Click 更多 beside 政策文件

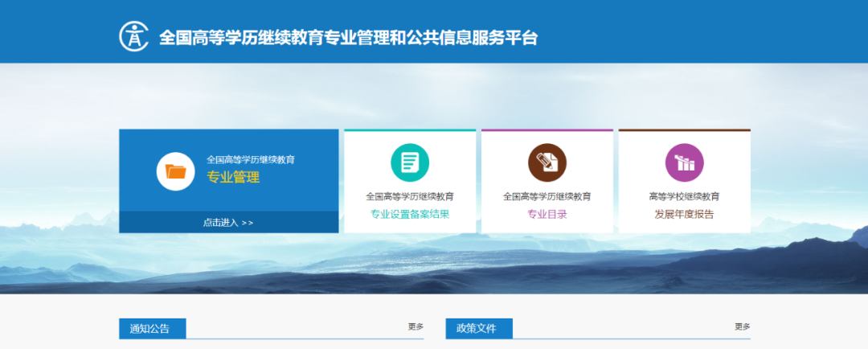click(x=743, y=326)
